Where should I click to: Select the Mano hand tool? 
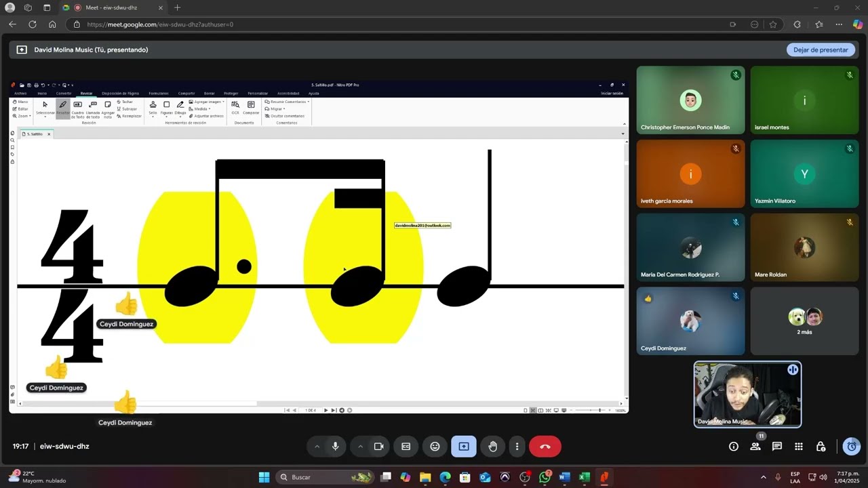point(21,102)
